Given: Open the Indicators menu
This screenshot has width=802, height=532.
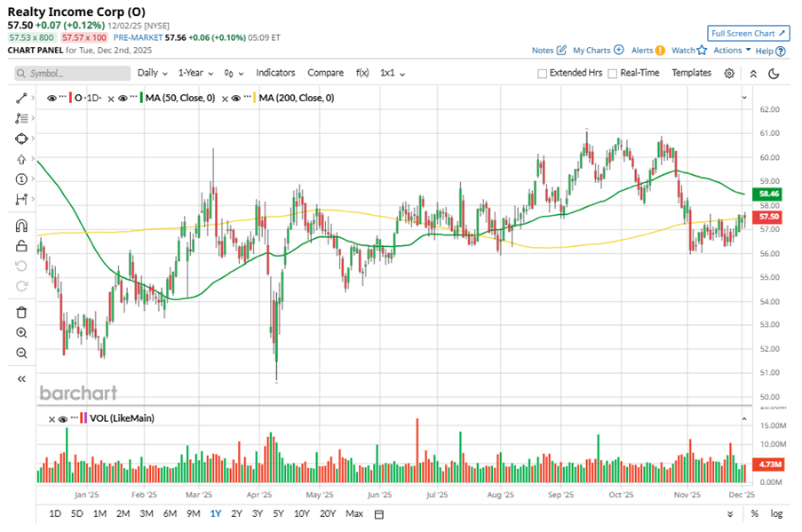Looking at the screenshot, I should click(275, 73).
